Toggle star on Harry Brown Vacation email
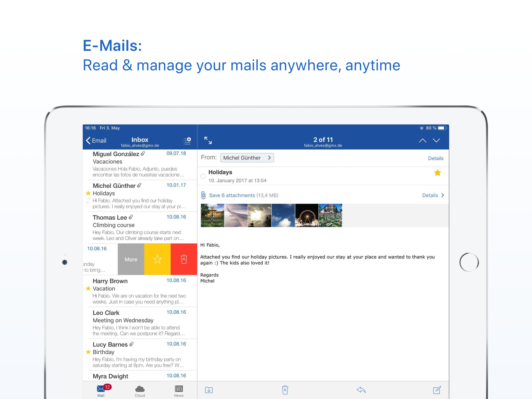Viewport: 532px width, 399px height. tap(88, 288)
